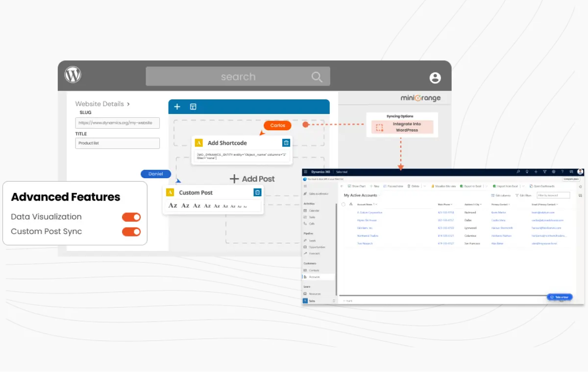Select Accounts in Dynamics sidebar
The image size is (588, 372).
tap(318, 277)
